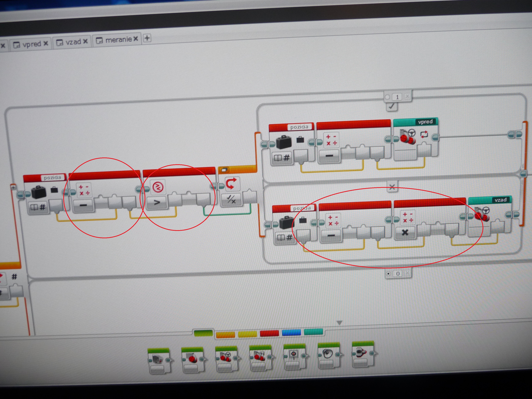Add new program with plus button

[147, 38]
